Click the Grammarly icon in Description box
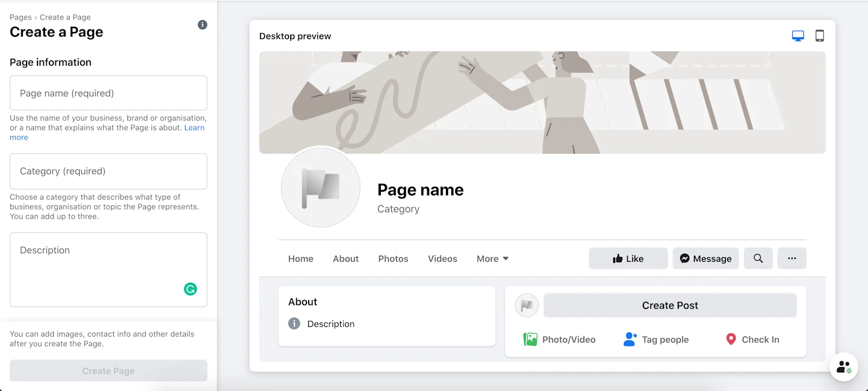The height and width of the screenshot is (391, 868). (x=190, y=289)
